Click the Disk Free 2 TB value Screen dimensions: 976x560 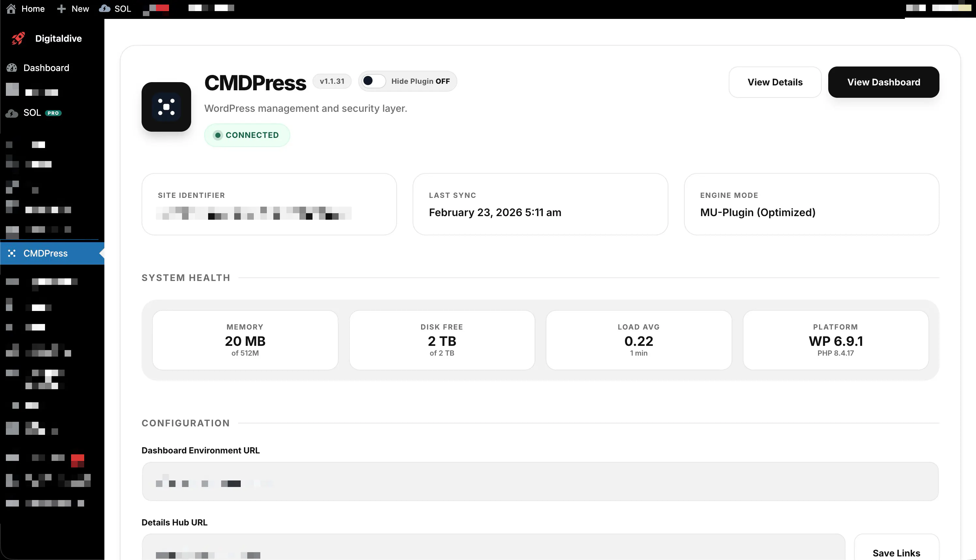click(x=442, y=341)
